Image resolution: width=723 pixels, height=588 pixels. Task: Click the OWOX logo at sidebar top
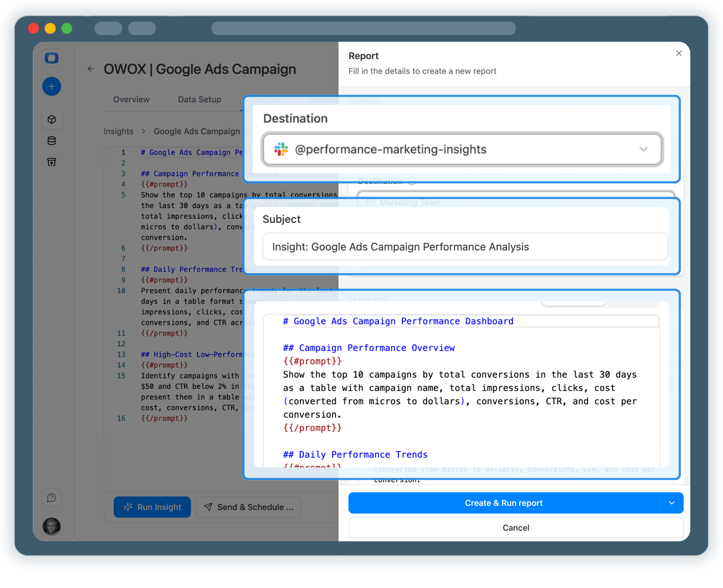coord(52,58)
